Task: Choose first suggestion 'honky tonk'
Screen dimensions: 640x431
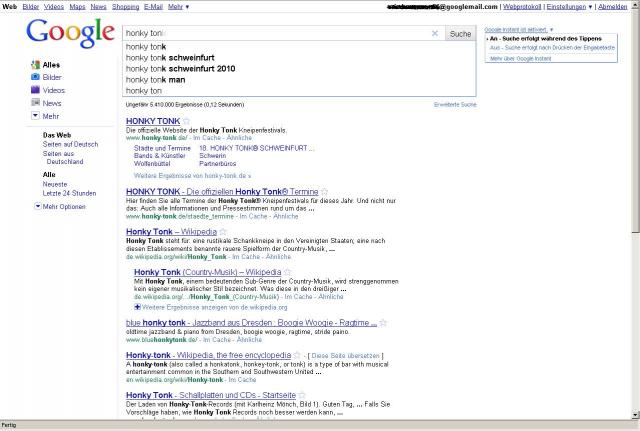Action: 299,47
